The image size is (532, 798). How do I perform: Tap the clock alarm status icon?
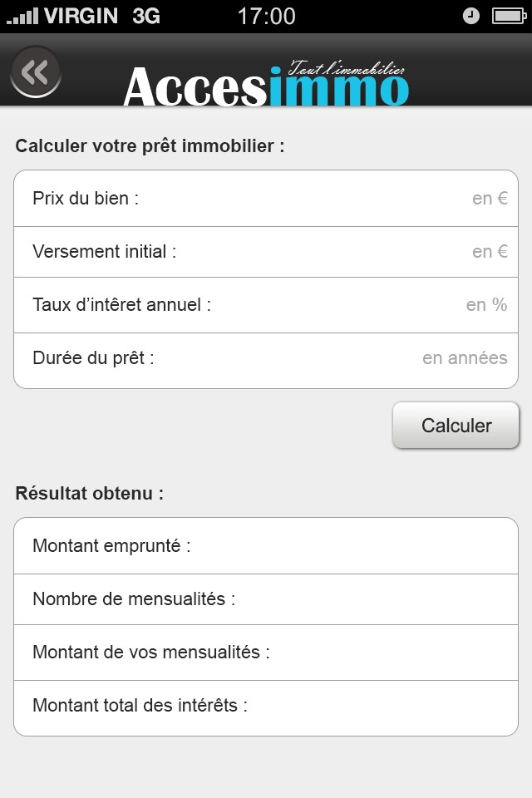pos(470,16)
